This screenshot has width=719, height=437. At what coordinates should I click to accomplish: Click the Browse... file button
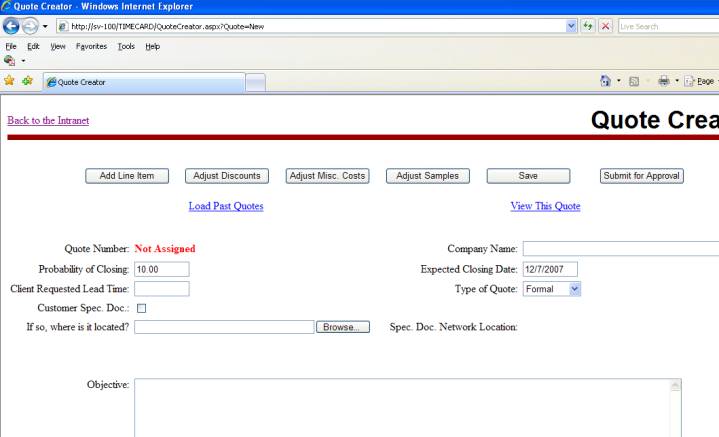tap(343, 327)
